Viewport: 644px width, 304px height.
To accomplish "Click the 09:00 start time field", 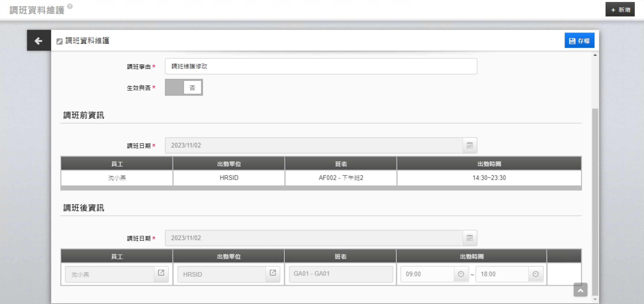I will pyautogui.click(x=427, y=274).
